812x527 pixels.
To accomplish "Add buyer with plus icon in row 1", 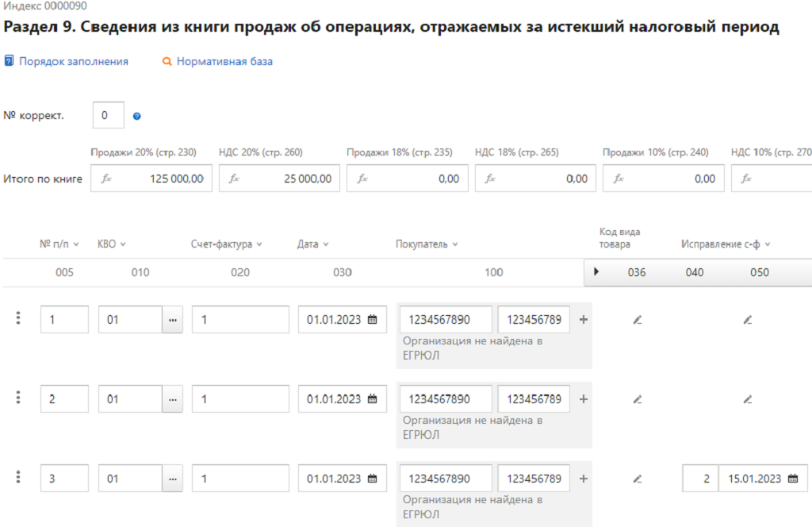I will 584,320.
